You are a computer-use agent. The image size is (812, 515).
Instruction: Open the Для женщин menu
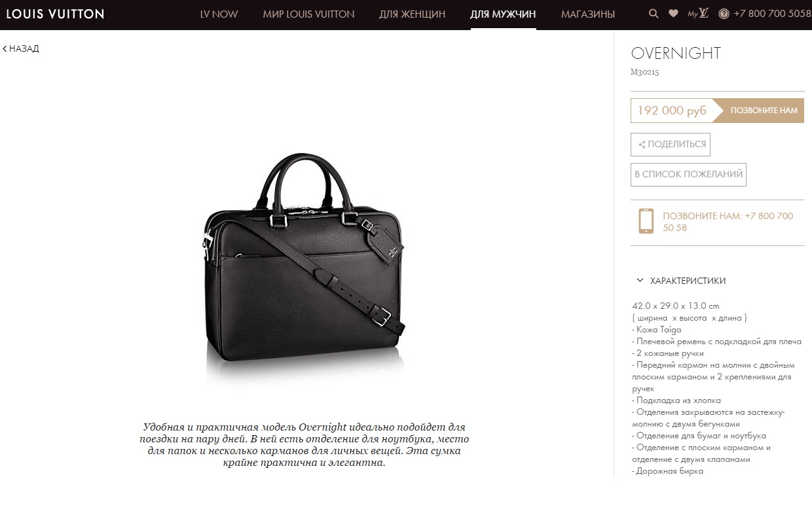[x=412, y=14]
